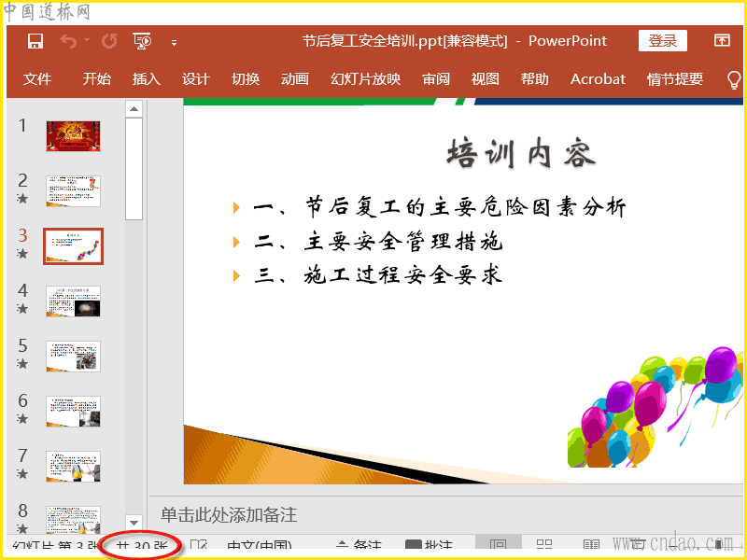Start slideshow from beginning icon
The height and width of the screenshot is (560, 747).
click(142, 41)
